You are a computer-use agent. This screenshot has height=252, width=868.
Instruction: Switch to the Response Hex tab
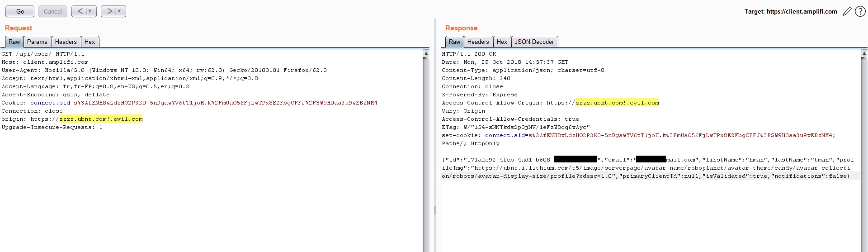pyautogui.click(x=502, y=42)
